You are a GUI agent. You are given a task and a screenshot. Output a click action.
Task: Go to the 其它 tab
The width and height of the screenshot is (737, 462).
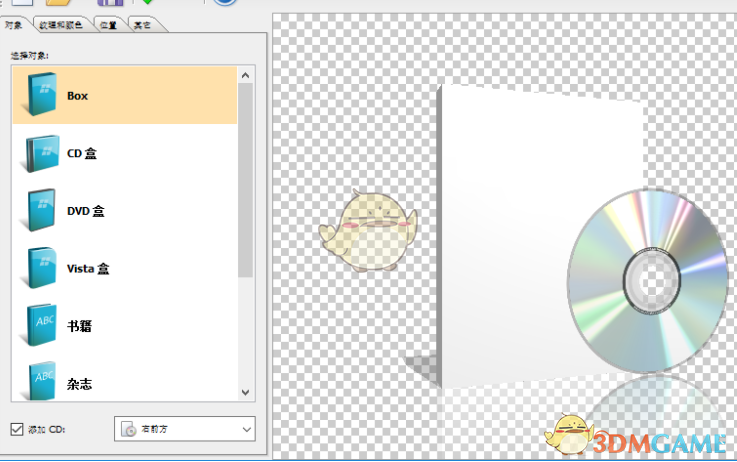coord(142,25)
